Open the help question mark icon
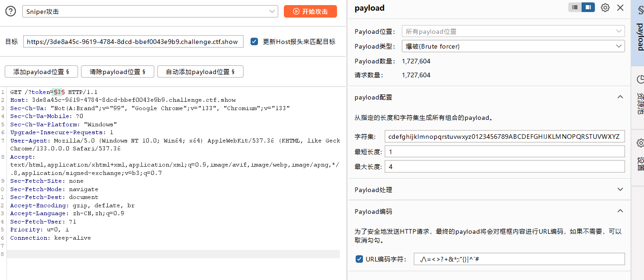Viewport: 644px width, 280px height. coord(10,12)
